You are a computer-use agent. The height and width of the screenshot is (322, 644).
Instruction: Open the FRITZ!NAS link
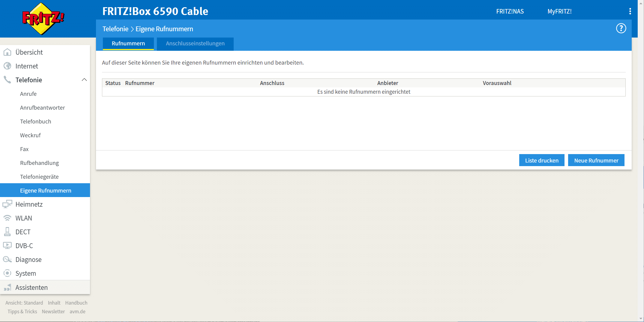tap(510, 11)
